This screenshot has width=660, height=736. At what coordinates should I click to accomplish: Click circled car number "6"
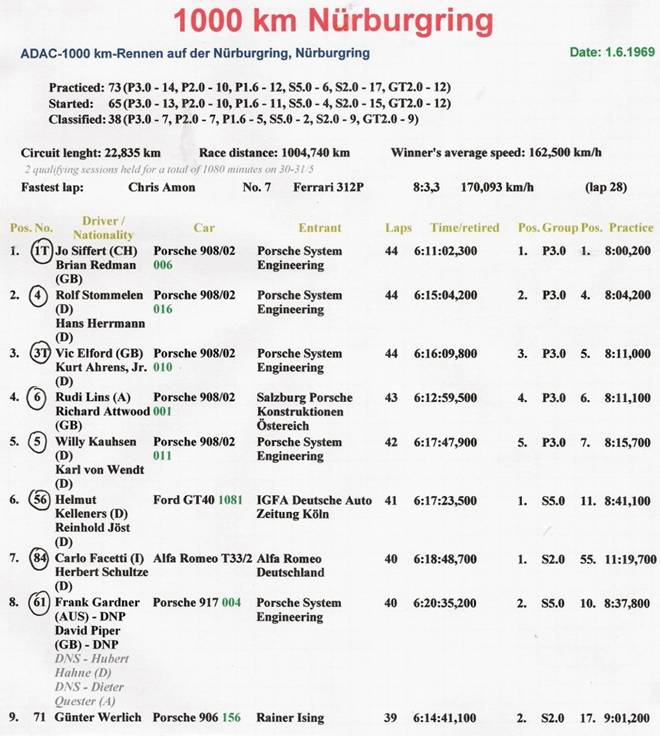37,398
